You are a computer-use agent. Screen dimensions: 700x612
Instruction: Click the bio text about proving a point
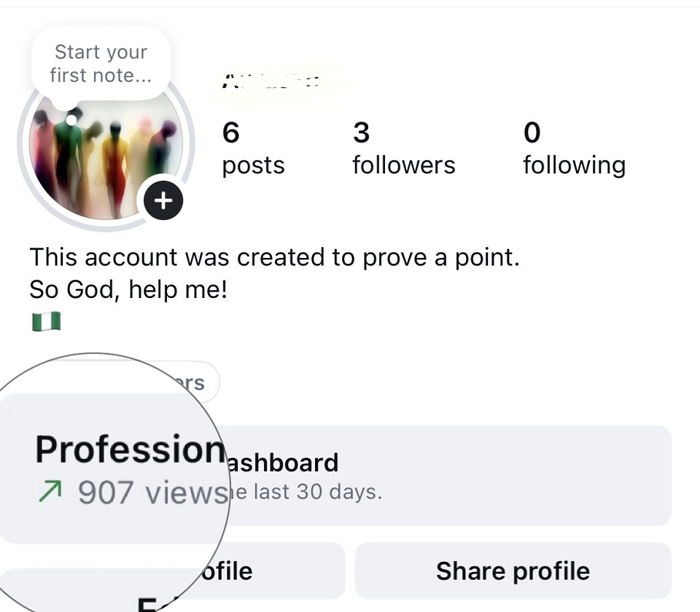point(275,257)
